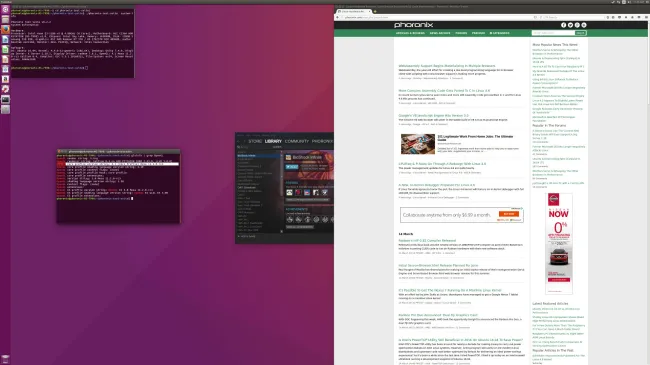This screenshot has width=650, height=365.
Task: Click the Phoronix search submit button
Action: (x=580, y=33)
